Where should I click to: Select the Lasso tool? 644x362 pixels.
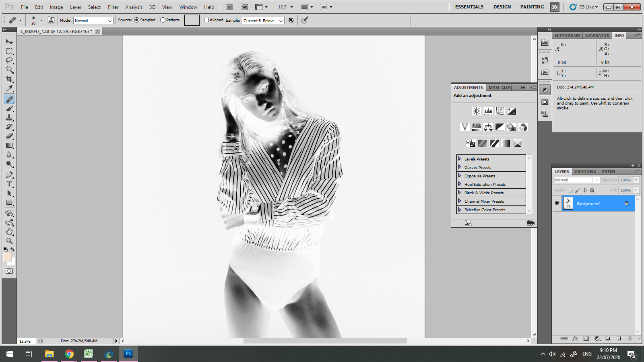tap(9, 60)
